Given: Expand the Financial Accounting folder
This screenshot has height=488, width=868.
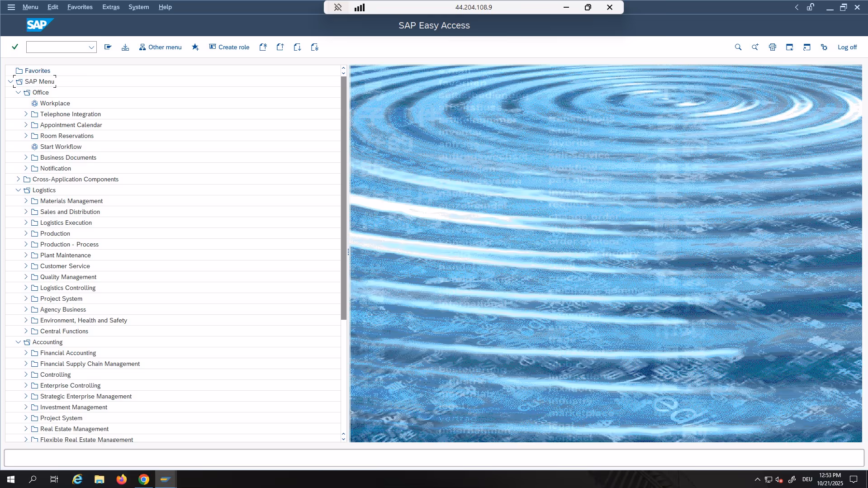Looking at the screenshot, I should [x=26, y=353].
